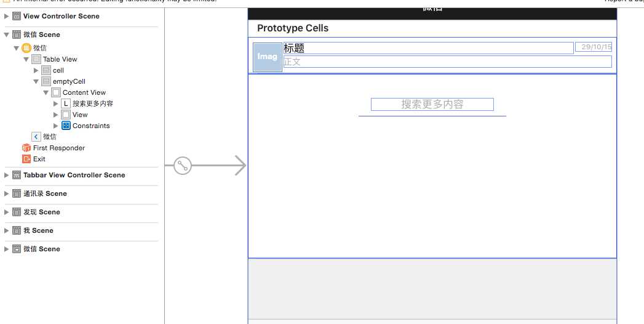Expand the cell node
This screenshot has width=644, height=324.
click(36, 70)
